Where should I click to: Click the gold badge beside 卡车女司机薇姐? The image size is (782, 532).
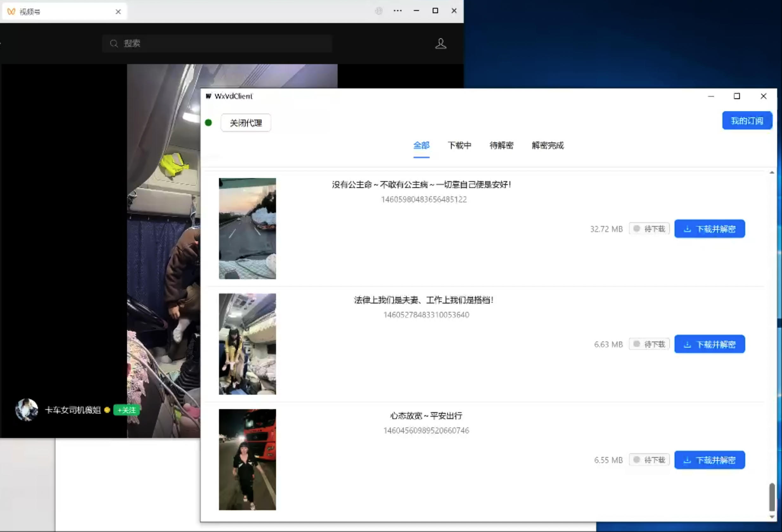point(107,410)
